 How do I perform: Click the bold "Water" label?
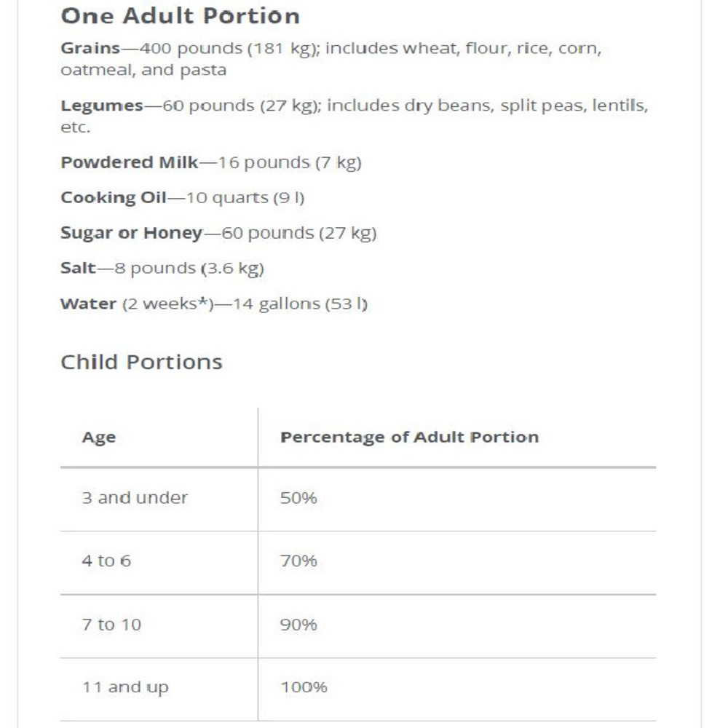point(88,304)
